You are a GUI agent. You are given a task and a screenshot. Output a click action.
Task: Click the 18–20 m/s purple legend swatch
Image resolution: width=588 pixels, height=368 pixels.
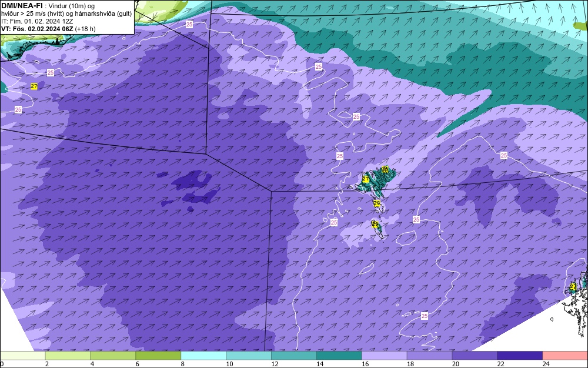tap(429, 356)
